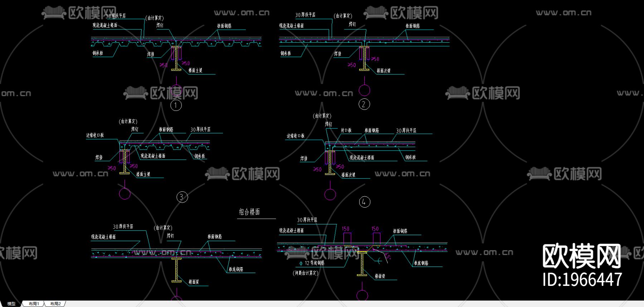Click the magenta axis bubble under detail 2
644x307 pixels.
tap(364, 90)
